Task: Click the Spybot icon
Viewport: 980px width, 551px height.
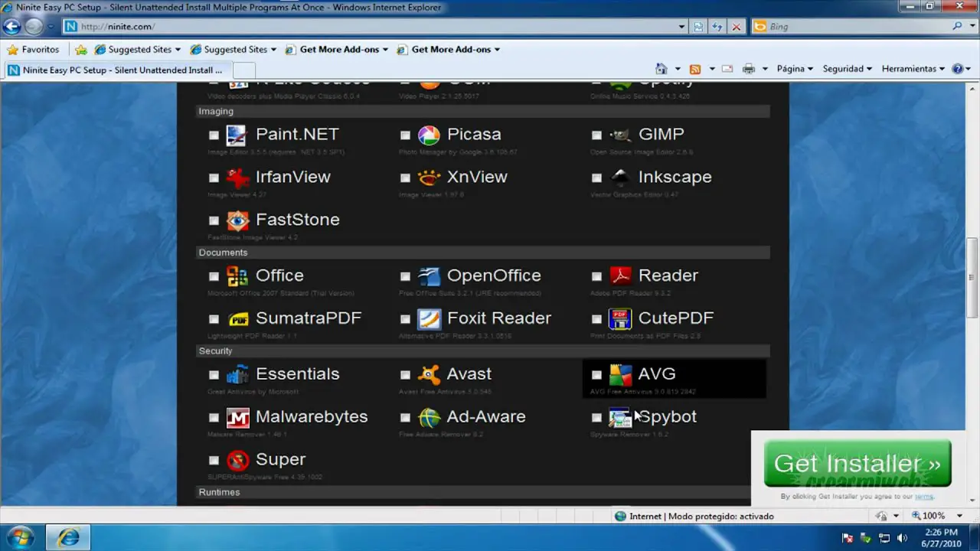Action: [620, 418]
